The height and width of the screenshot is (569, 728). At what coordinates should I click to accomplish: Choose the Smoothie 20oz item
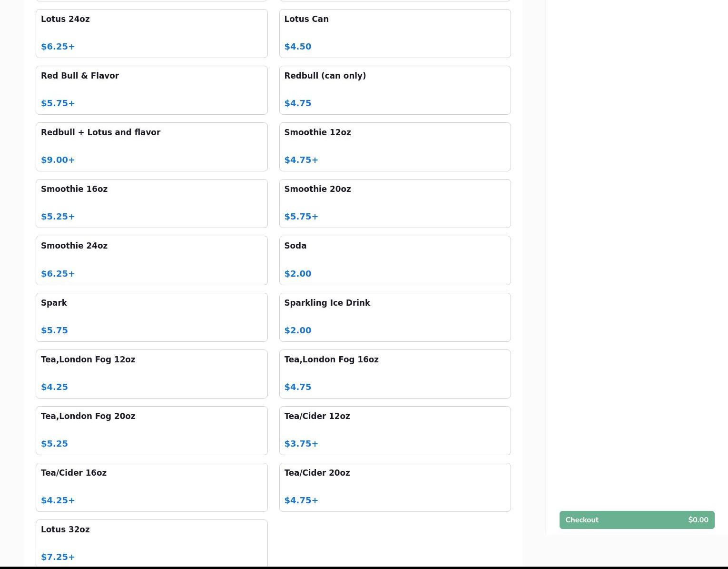point(394,203)
